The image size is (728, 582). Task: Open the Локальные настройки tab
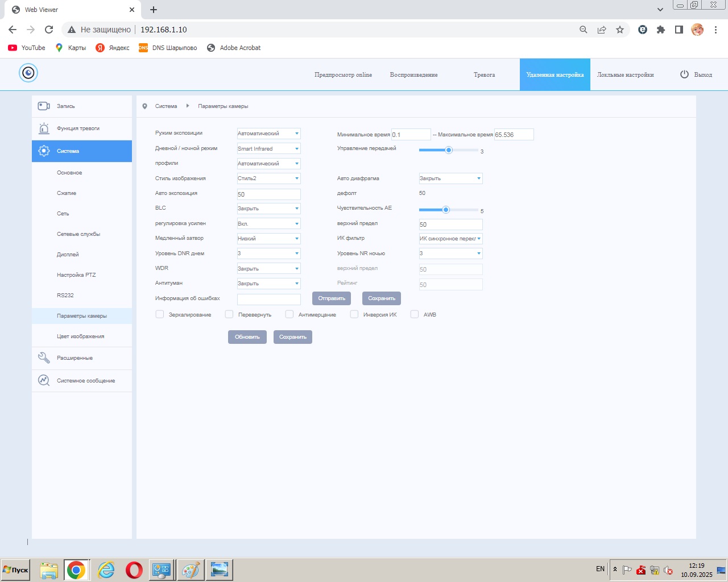tap(625, 75)
